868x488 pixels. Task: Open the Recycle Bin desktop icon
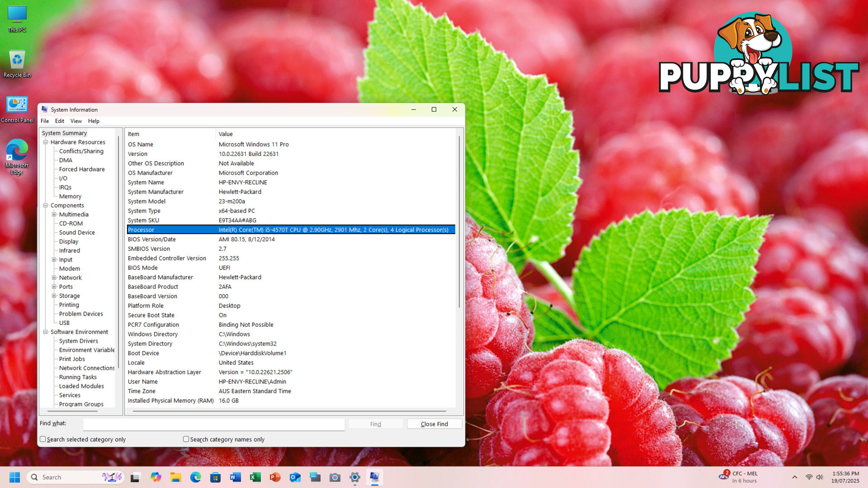(x=17, y=64)
